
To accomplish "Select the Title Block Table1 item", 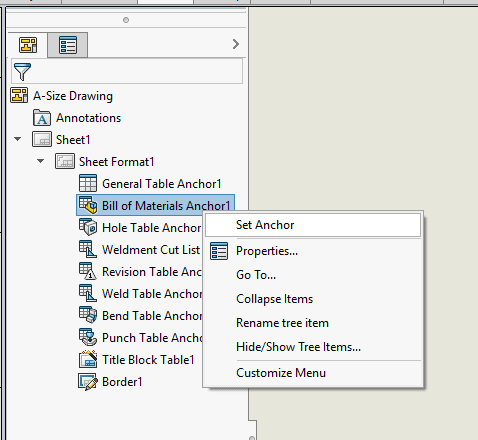I will 137,360.
